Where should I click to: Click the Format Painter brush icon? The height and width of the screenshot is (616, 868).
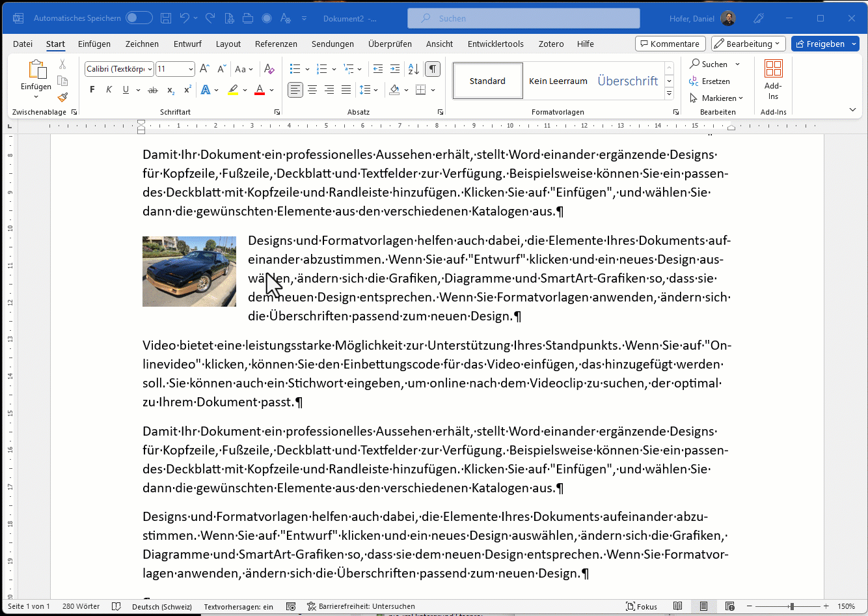coord(62,98)
